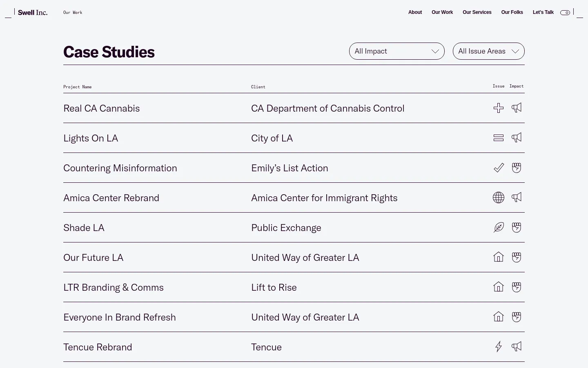
Task: Click the raised fist icon in Our Future LA row
Action: pos(517,257)
